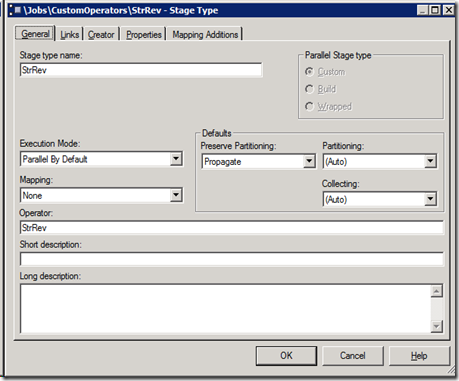459x381 pixels.
Task: Open the Creator tab
Action: 101,34
